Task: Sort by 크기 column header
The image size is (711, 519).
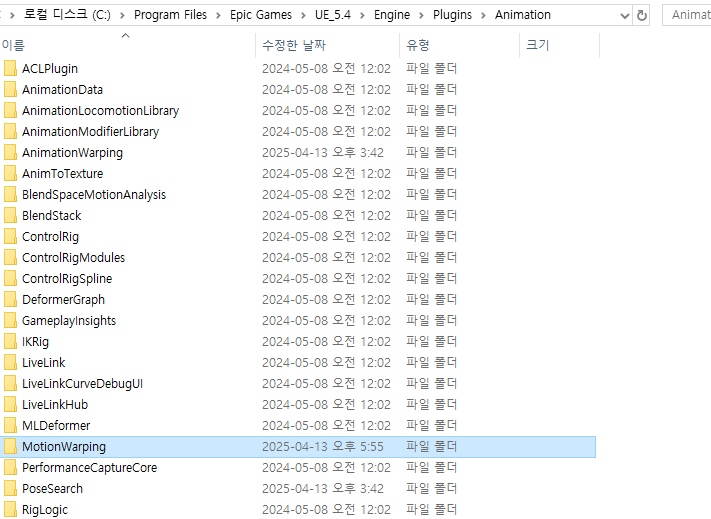Action: [560, 45]
